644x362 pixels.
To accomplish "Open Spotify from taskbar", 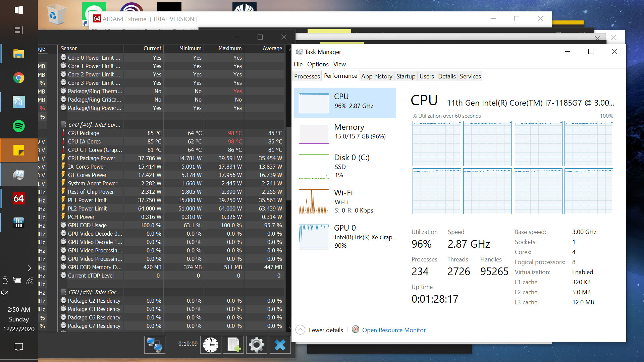I will [x=19, y=126].
